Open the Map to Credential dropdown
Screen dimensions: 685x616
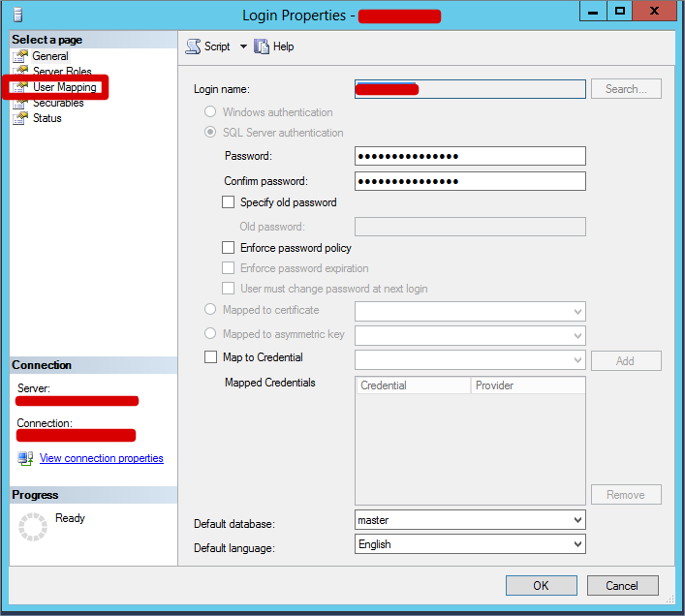577,360
